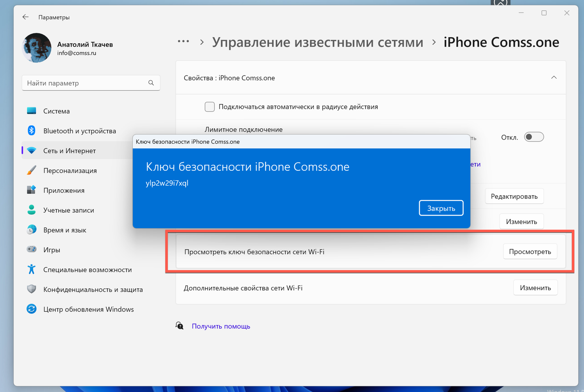
Task: Toggle the Лимитное подключение switch
Action: point(534,137)
